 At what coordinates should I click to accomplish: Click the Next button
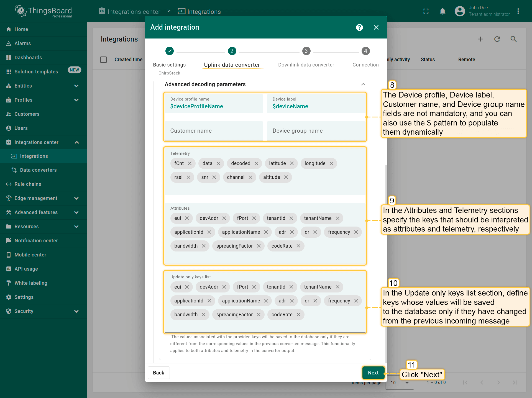[x=373, y=373]
